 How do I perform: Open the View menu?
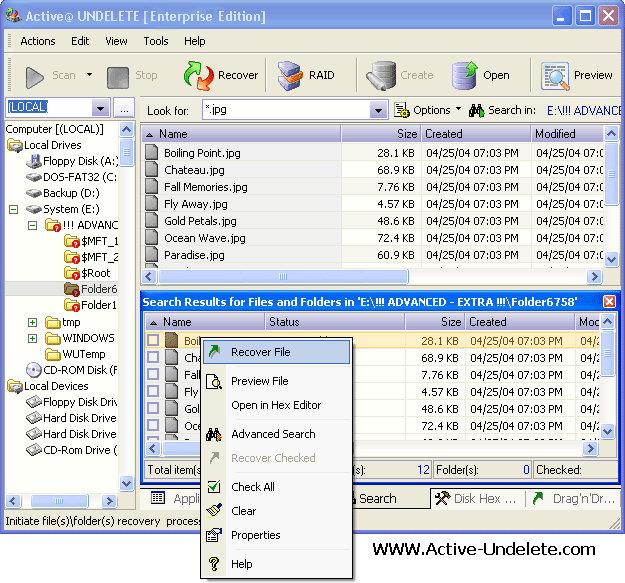tap(116, 41)
